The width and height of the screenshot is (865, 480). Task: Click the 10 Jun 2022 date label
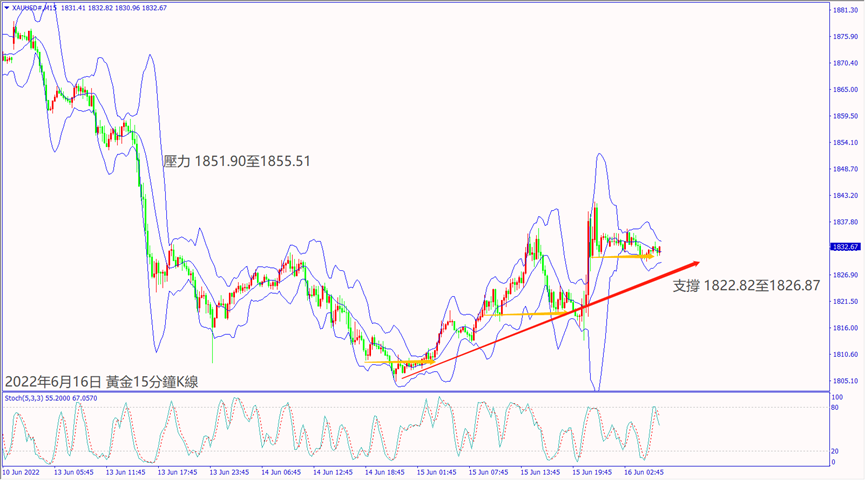coord(22,471)
